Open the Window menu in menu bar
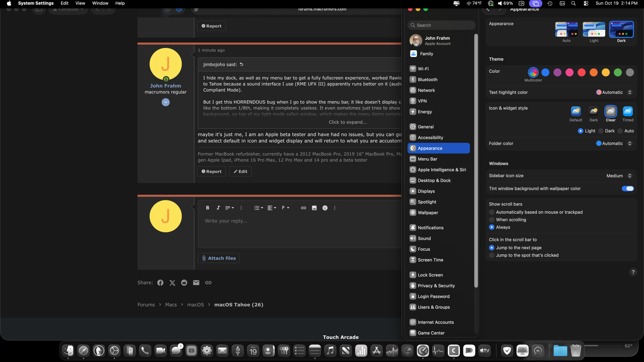Screen dimensions: 644x362 coord(100,3)
